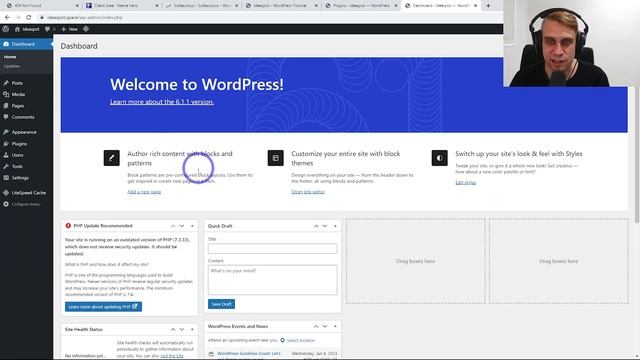The height and width of the screenshot is (360, 640).
Task: Go back using browser back arrow
Action: pos(7,17)
